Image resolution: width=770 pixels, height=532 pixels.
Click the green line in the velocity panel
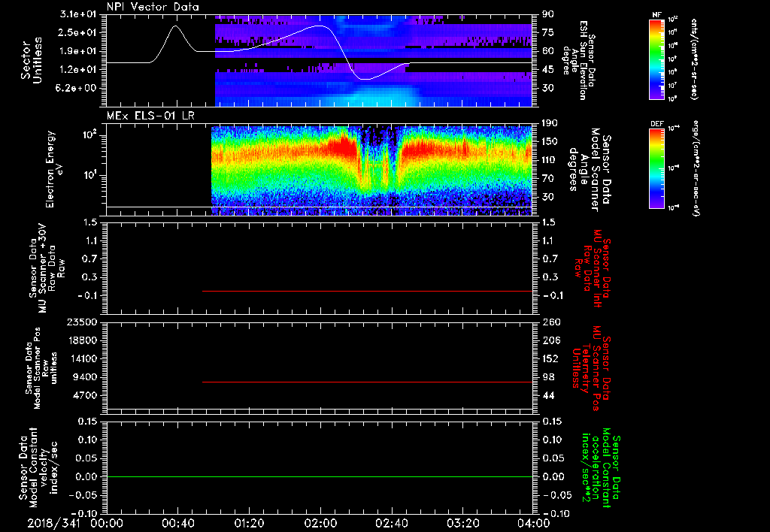coord(320,476)
